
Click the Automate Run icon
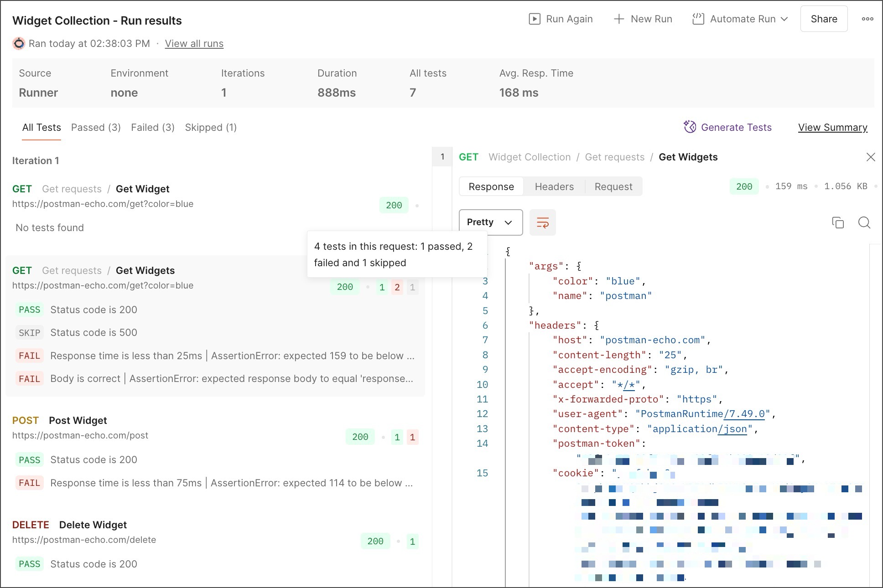pos(698,19)
